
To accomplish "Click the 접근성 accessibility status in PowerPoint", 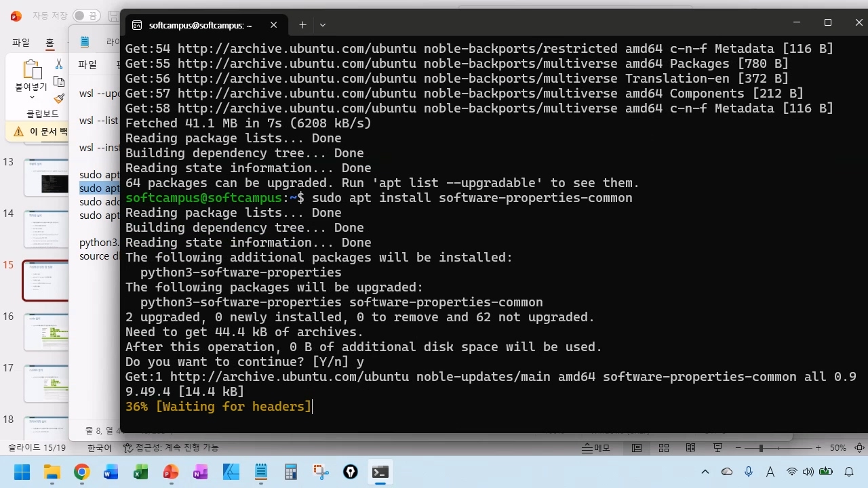I will pos(170,448).
